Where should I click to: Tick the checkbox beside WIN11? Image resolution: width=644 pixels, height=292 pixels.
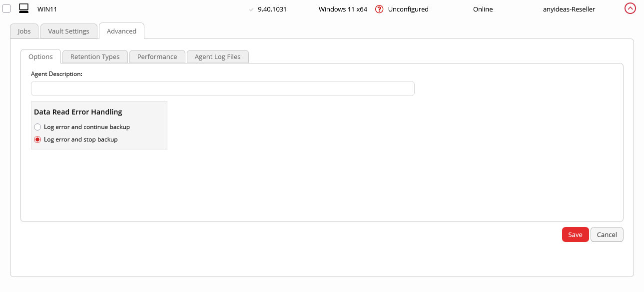click(6, 8)
